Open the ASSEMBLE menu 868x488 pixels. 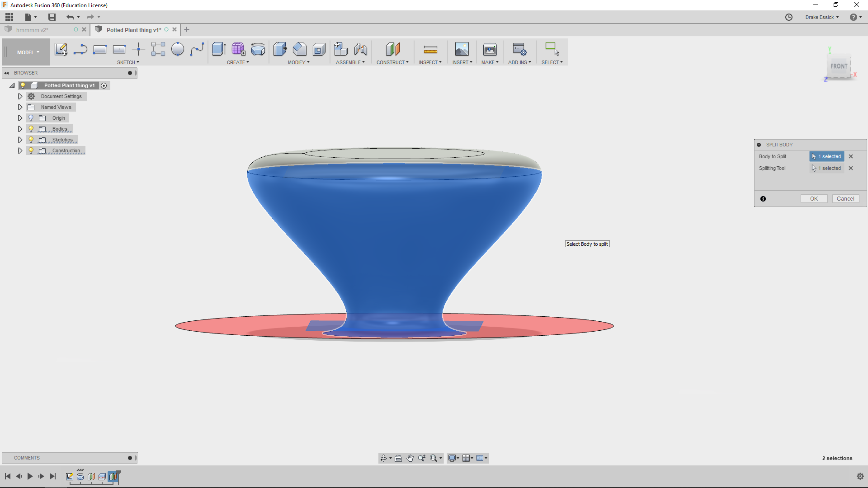point(350,62)
